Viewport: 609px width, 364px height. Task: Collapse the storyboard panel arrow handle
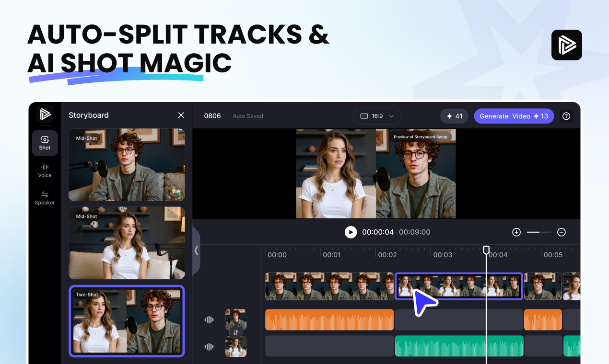tap(196, 250)
